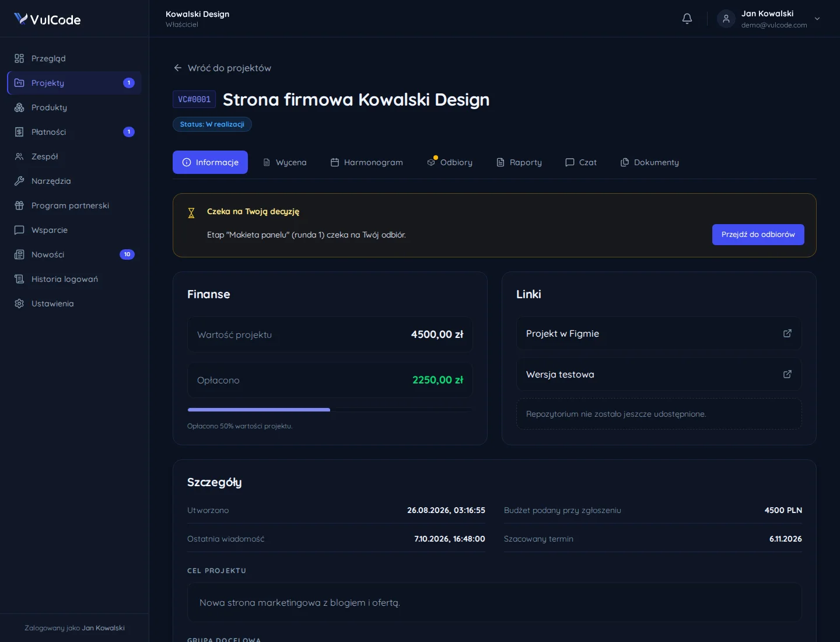Click the Zespół people icon
The width and height of the screenshot is (840, 642).
coord(19,156)
